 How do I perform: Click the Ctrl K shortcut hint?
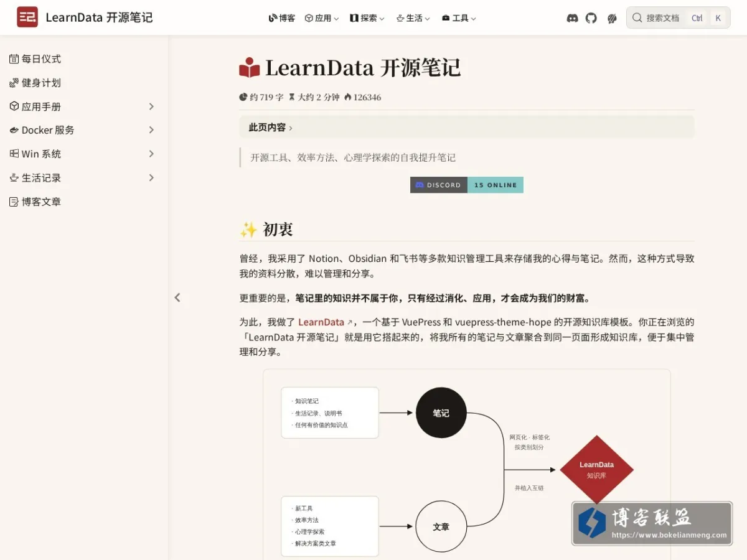tap(707, 18)
